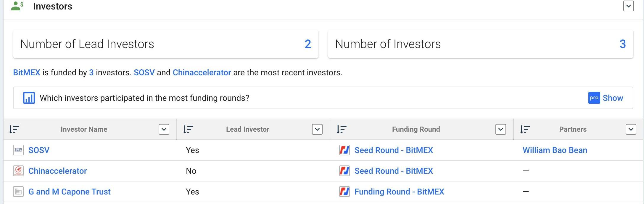Show which investors participated most
This screenshot has width=644, height=204.
(x=613, y=98)
